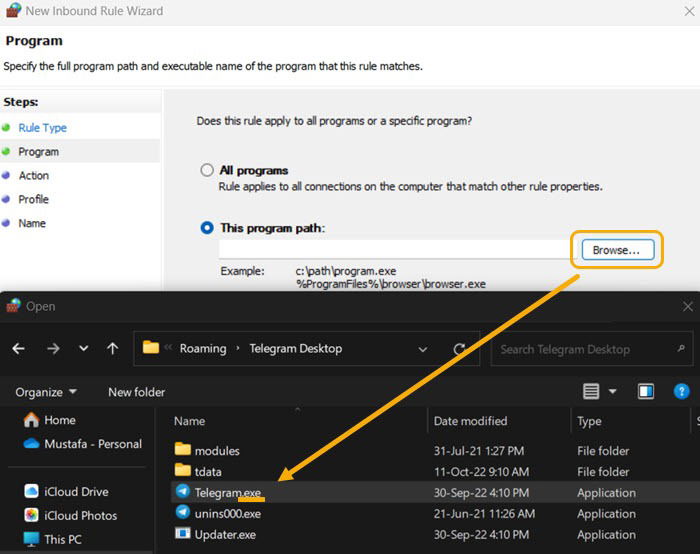700x554 pixels.
Task: Open the blue Help icon
Action: pyautogui.click(x=681, y=392)
